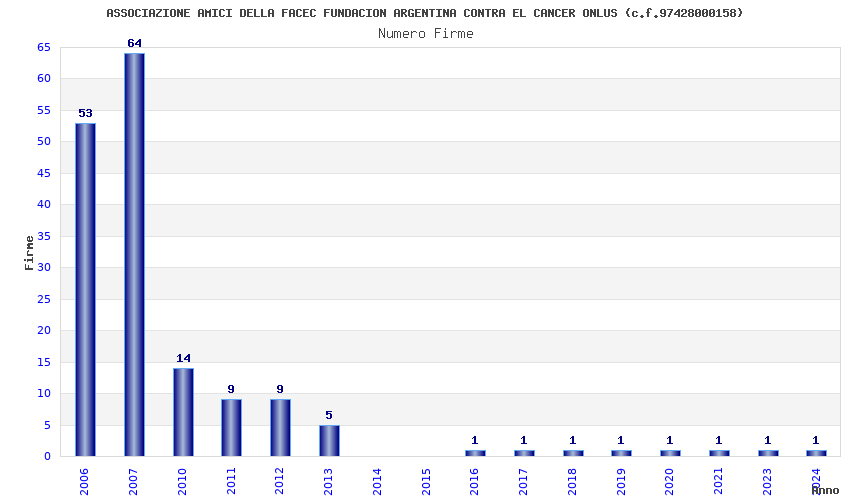The image size is (850, 500).
Task: Select the 2013 bar valued 5
Action: (329, 440)
